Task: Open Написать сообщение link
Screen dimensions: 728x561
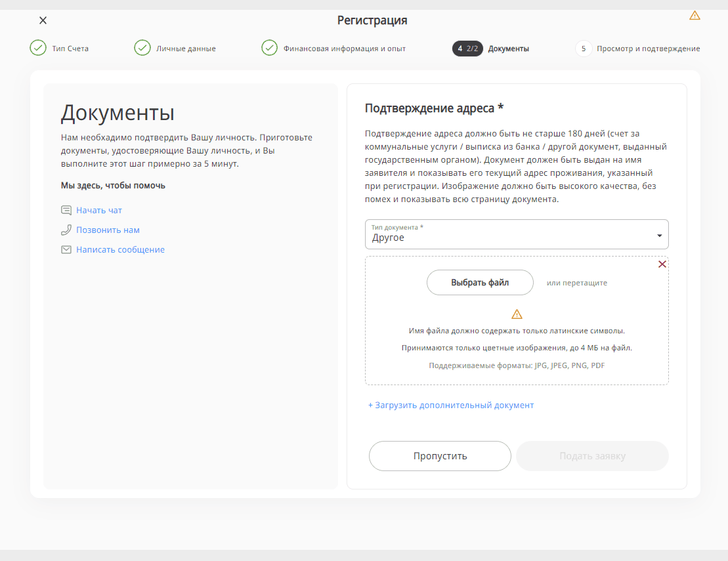Action: pos(120,249)
